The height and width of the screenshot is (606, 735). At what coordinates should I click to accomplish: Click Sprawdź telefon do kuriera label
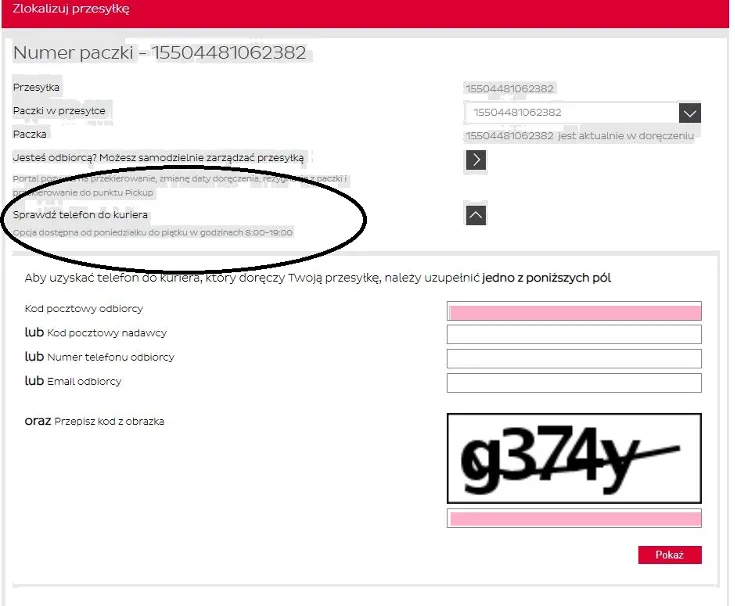tap(80, 215)
